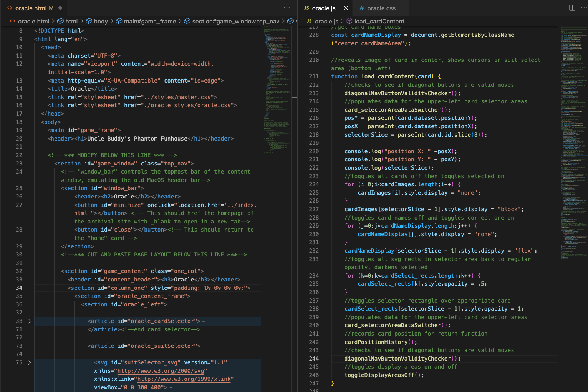Image resolution: width=588 pixels, height=392 pixels.
Task: Click the split editor right icon
Action: [x=572, y=8]
